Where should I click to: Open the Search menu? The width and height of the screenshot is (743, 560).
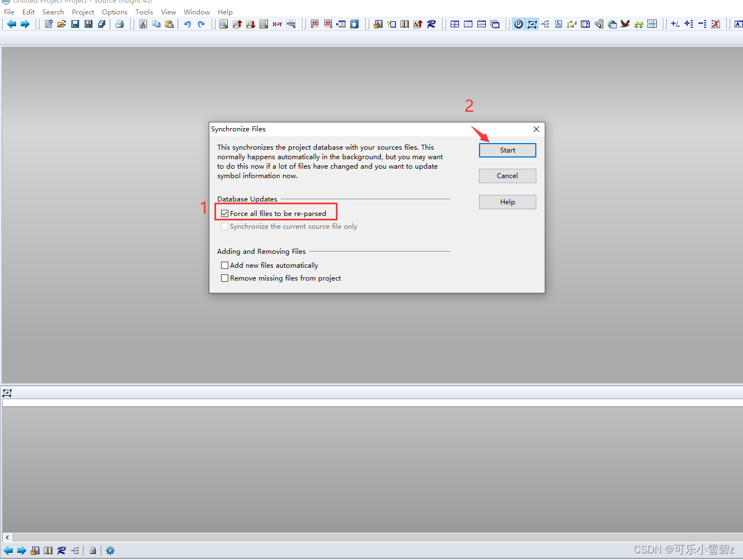point(53,12)
